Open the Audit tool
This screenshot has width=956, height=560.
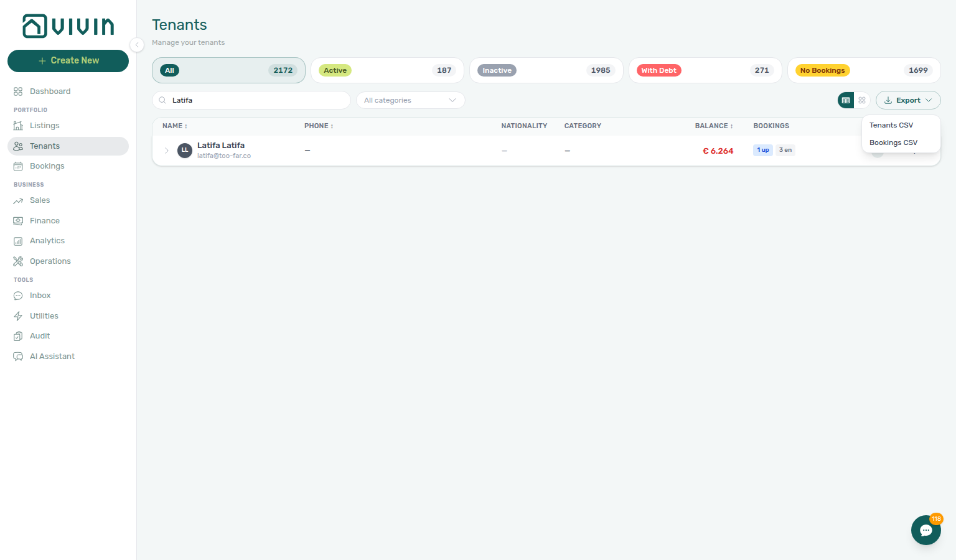click(x=68, y=336)
